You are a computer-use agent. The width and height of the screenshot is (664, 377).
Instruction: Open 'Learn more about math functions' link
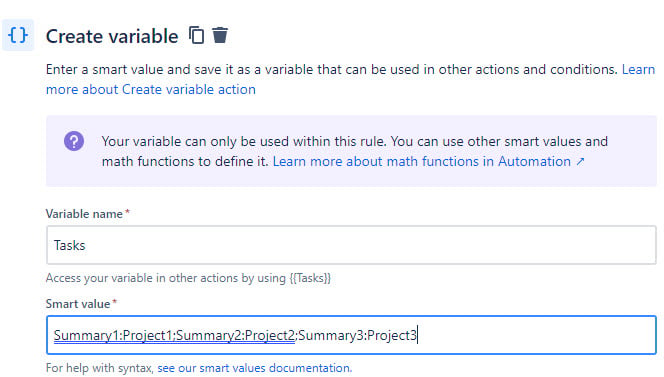pyautogui.click(x=422, y=161)
